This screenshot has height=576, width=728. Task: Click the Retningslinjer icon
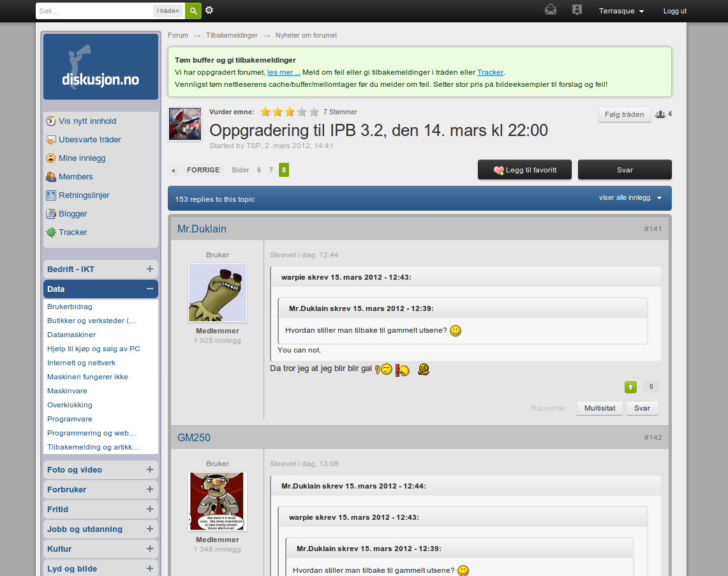(51, 195)
